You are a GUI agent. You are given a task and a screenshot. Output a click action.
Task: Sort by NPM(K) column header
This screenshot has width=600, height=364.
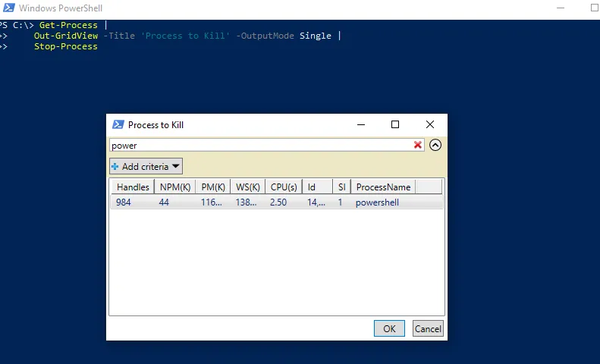(174, 187)
